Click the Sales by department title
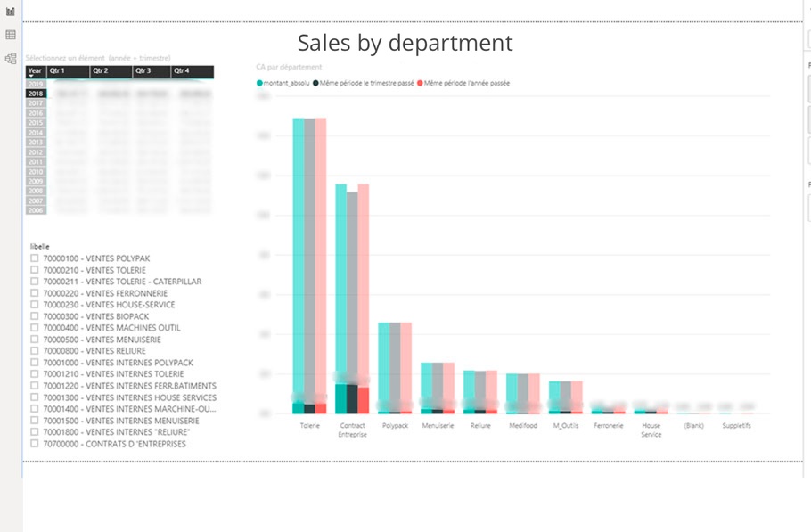The height and width of the screenshot is (532, 811). 405,43
